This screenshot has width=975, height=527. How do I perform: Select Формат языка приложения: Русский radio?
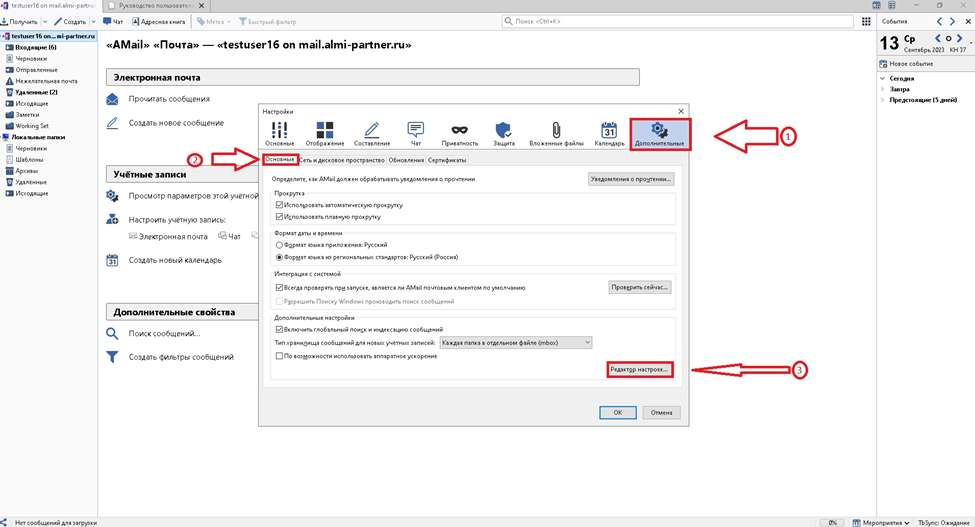point(279,245)
